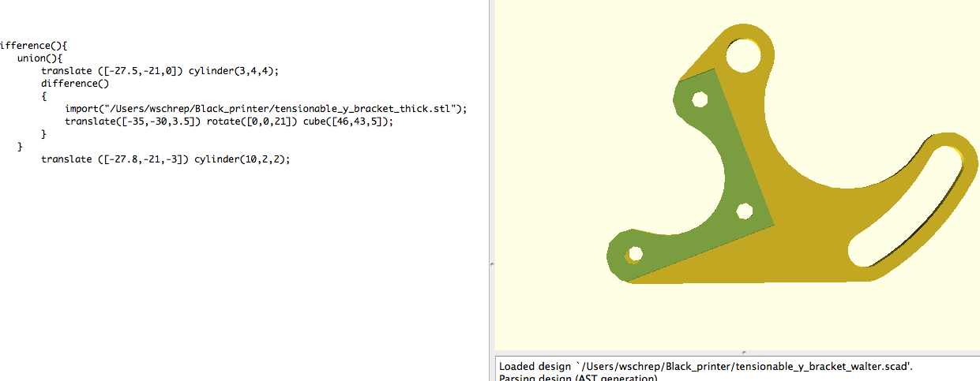Click the rotate([0,0,21]) cube line
The height and width of the screenshot is (381, 980).
(x=228, y=121)
